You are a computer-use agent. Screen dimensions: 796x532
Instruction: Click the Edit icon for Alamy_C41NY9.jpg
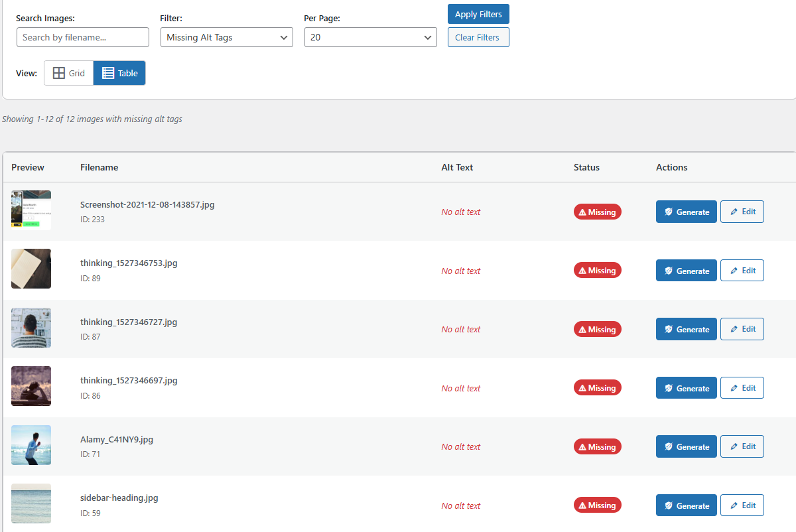coord(732,446)
